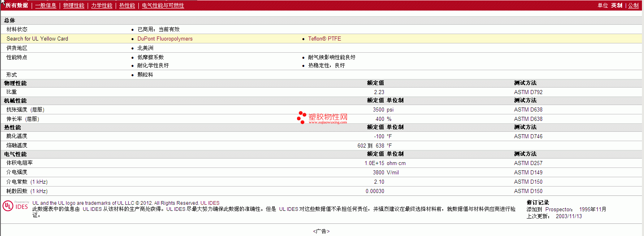
Task: Follow the DuPont Fluoropolymers link
Action: click(165, 39)
